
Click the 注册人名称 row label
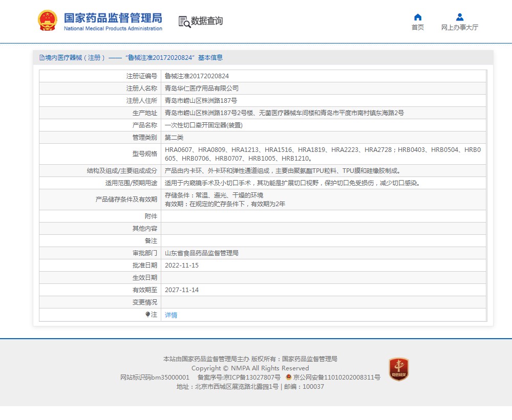[142, 89]
